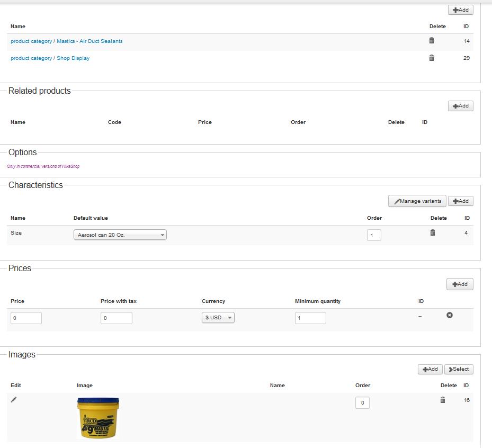
Task: Add a related product
Action: tap(460, 106)
